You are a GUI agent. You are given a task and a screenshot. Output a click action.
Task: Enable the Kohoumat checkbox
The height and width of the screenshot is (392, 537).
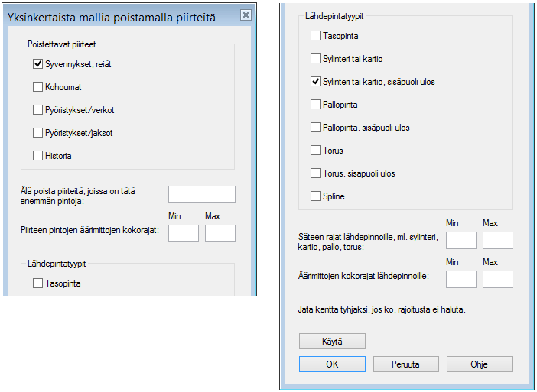(38, 87)
